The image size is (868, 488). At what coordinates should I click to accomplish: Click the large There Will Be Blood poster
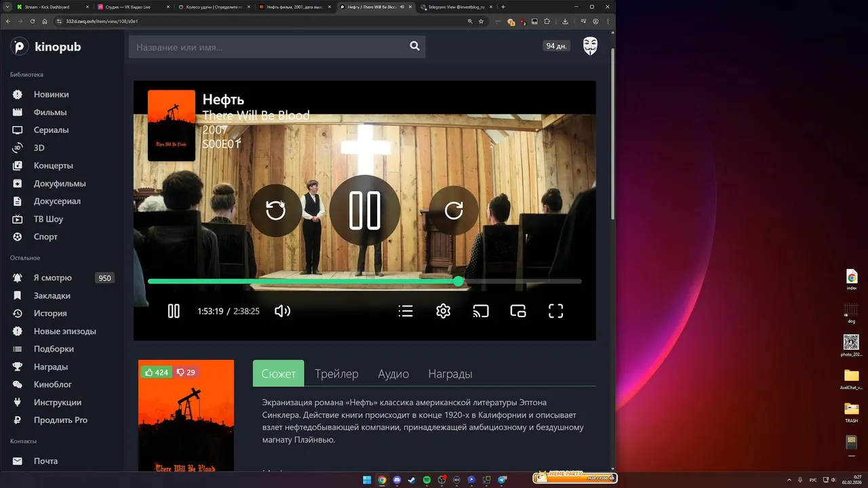point(186,416)
